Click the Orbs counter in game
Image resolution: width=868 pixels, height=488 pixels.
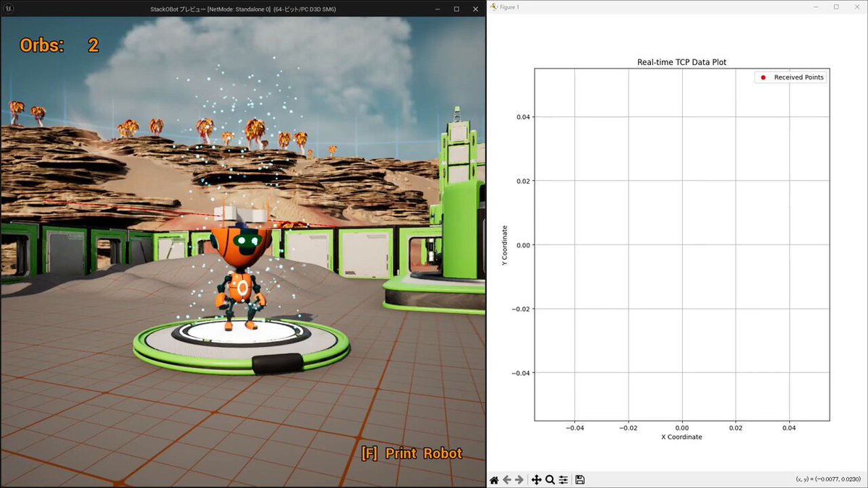[x=59, y=45]
